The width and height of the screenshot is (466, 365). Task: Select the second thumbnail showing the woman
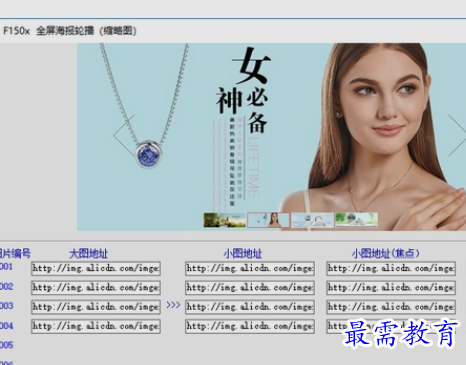tap(268, 220)
